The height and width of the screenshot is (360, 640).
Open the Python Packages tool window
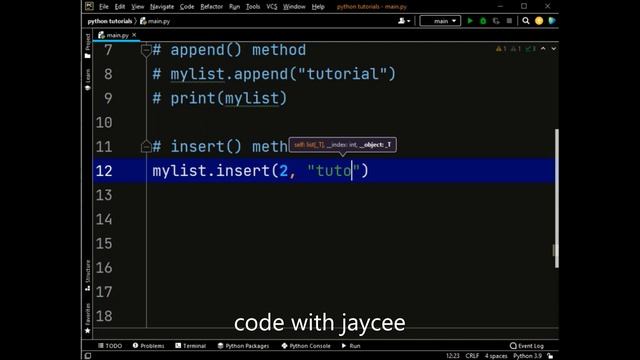pos(243,346)
